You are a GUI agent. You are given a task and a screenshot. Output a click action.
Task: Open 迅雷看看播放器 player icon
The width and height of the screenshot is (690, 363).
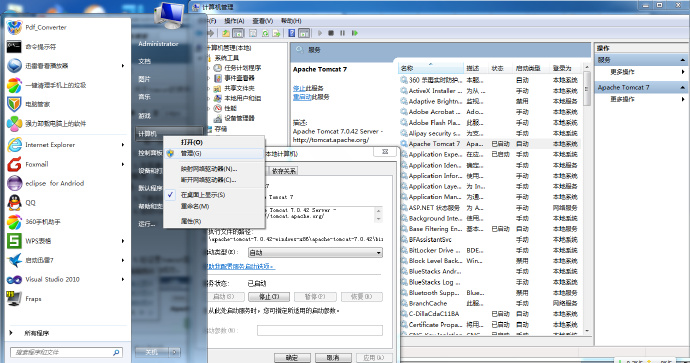click(x=14, y=66)
